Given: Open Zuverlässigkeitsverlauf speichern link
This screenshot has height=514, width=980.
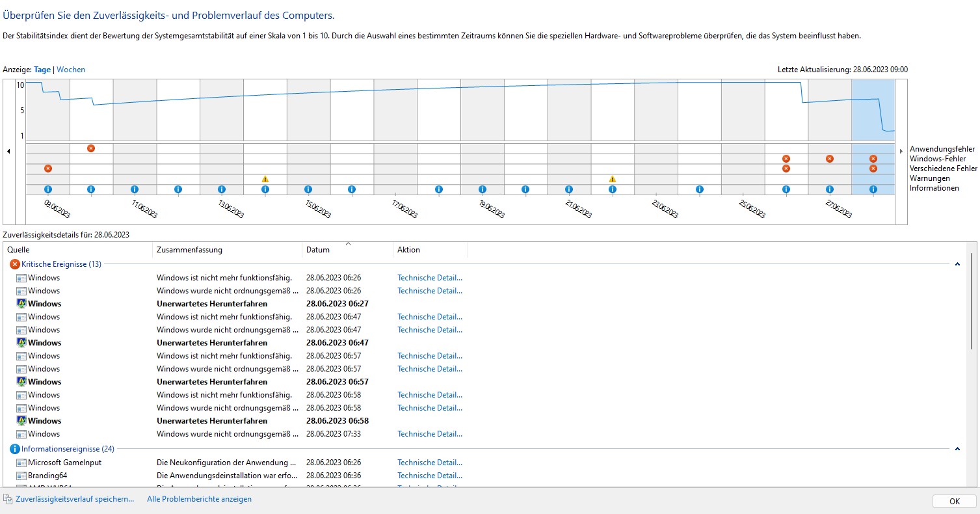Looking at the screenshot, I should (x=75, y=499).
